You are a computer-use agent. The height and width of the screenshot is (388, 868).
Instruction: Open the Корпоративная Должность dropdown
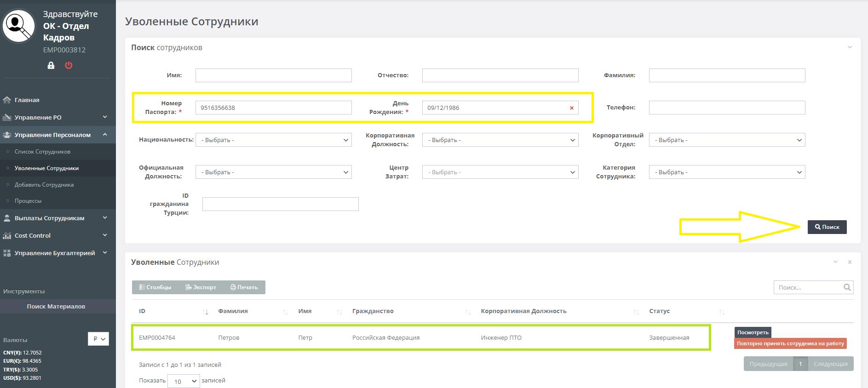[x=500, y=140]
